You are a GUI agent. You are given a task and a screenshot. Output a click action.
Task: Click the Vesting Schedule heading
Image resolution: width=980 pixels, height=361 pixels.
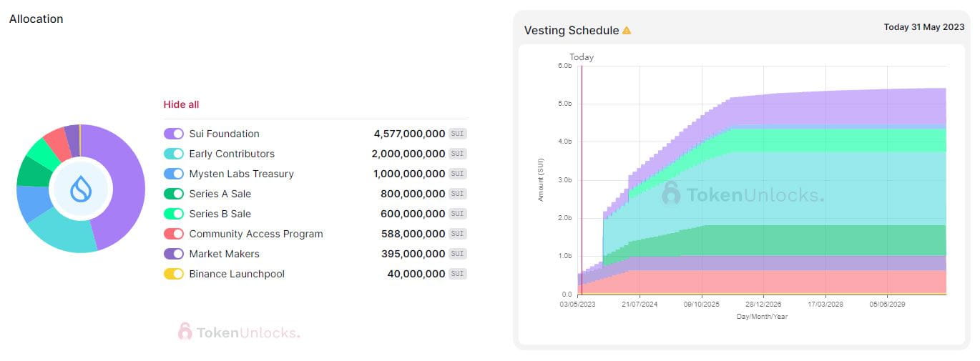point(571,31)
